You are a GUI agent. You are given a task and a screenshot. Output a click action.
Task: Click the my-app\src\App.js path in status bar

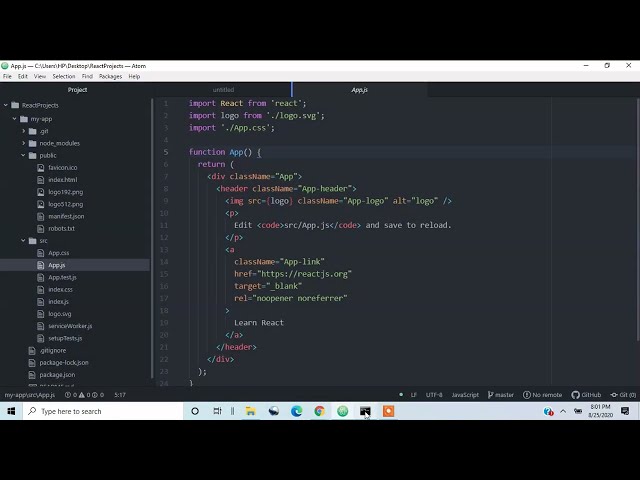[x=30, y=395]
